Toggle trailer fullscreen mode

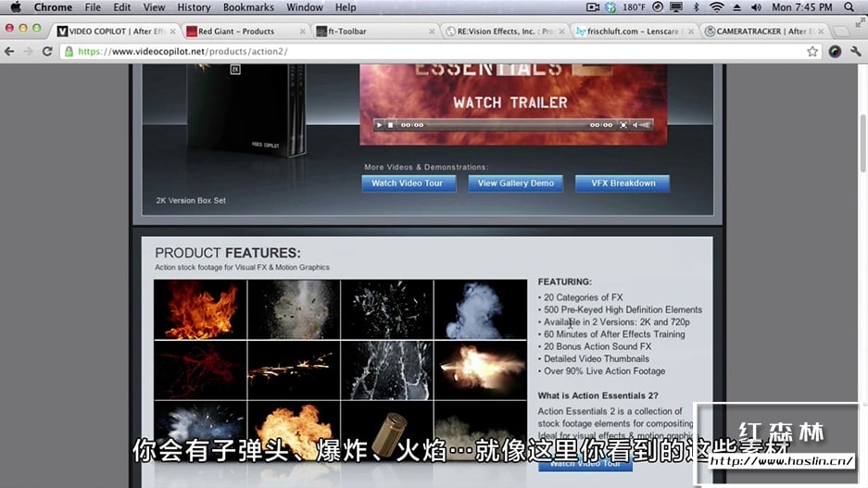(623, 125)
